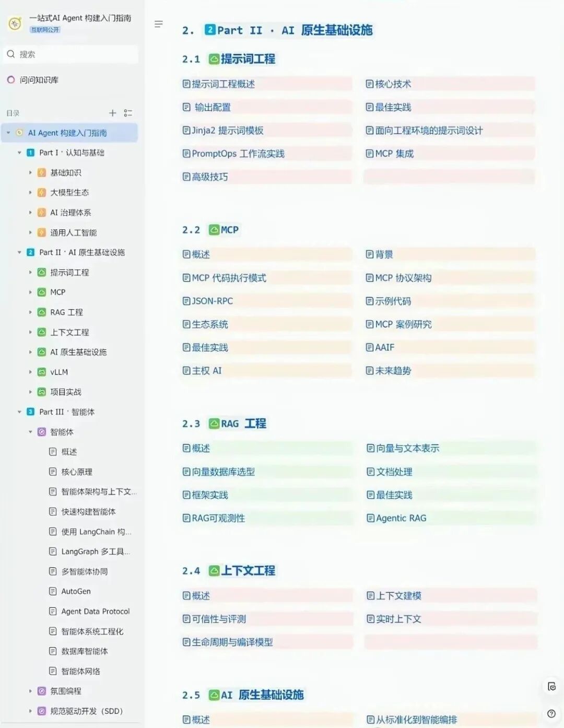Open JSON-RPC page link

(212, 301)
